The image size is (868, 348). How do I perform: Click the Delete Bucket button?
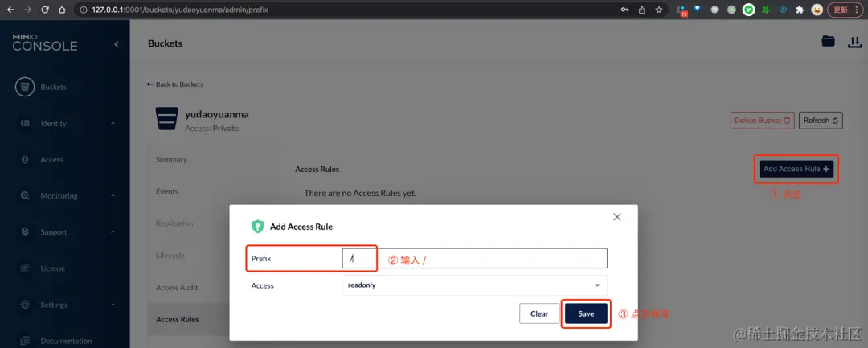tap(762, 120)
